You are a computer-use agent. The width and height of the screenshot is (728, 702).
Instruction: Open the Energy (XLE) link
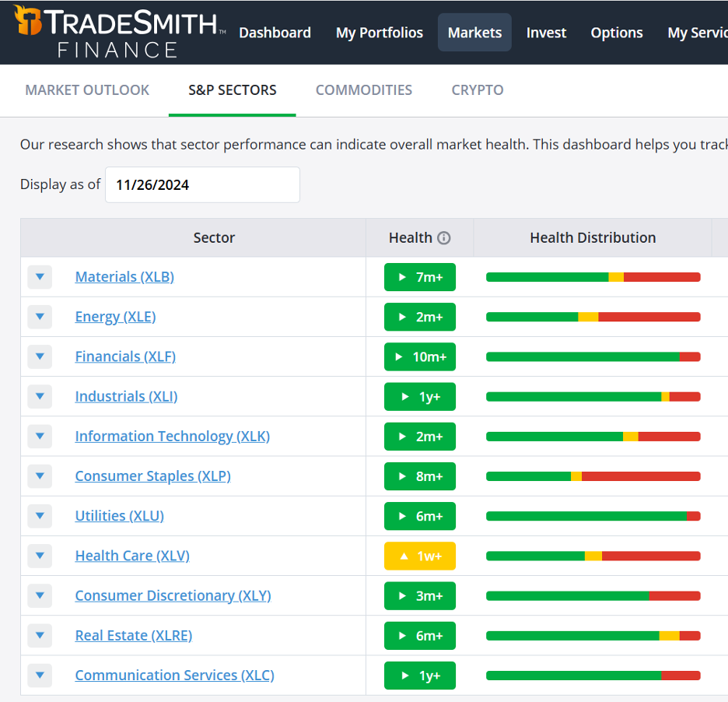click(x=116, y=317)
